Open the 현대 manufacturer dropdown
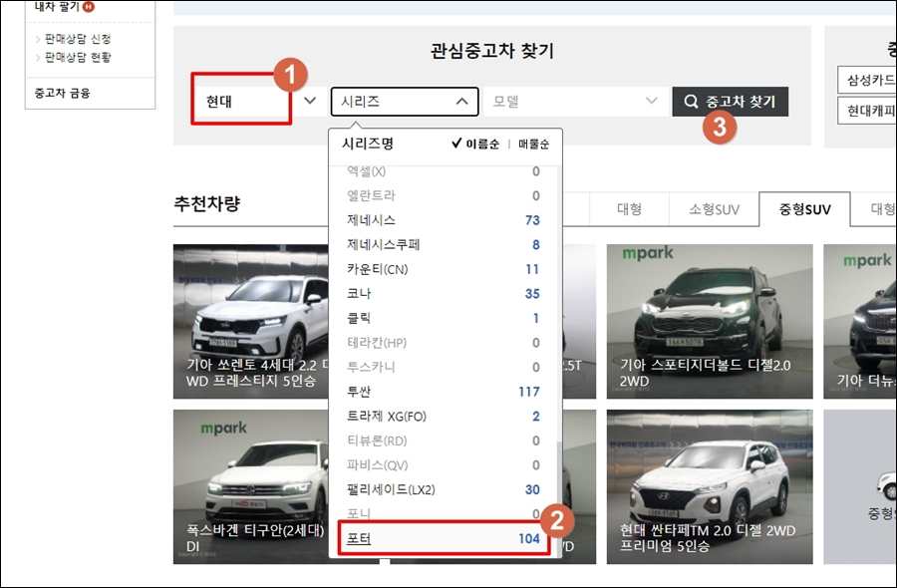The width and height of the screenshot is (897, 588). [x=259, y=102]
